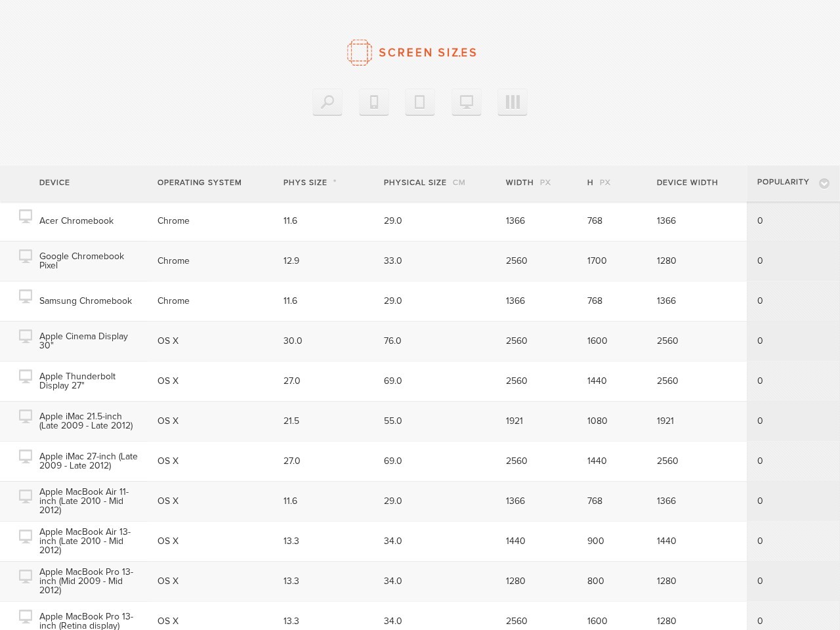
Task: Sort by the Device column header
Action: tap(54, 182)
